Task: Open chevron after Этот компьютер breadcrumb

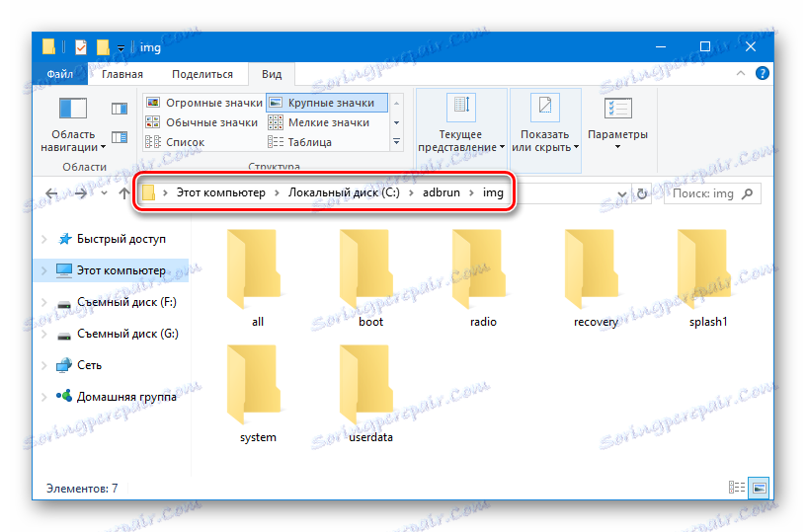Action: click(x=277, y=193)
